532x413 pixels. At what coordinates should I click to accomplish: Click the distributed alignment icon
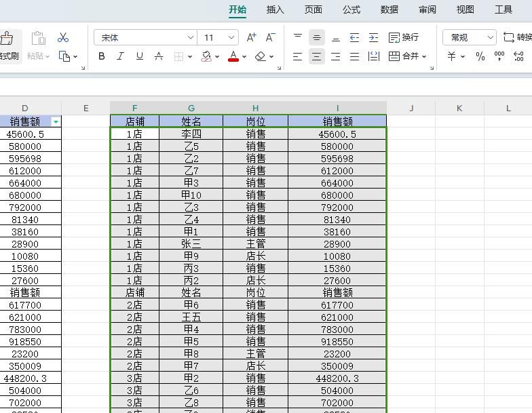373,56
